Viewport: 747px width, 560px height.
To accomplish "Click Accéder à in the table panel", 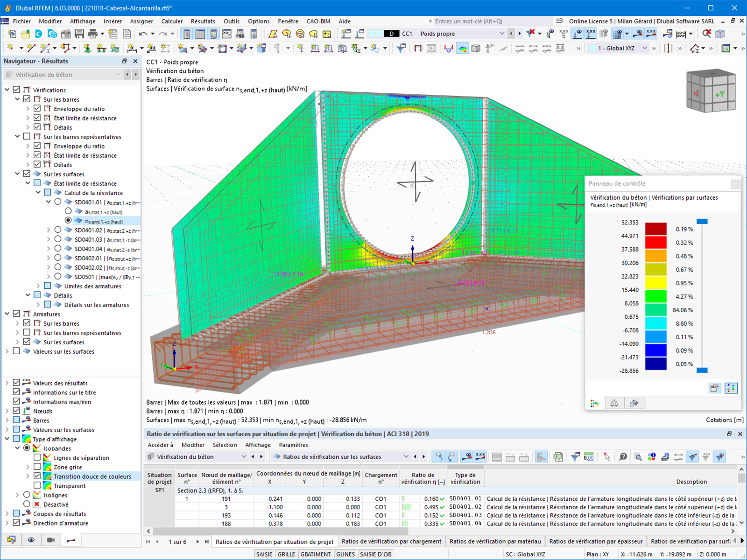I will click(x=160, y=445).
